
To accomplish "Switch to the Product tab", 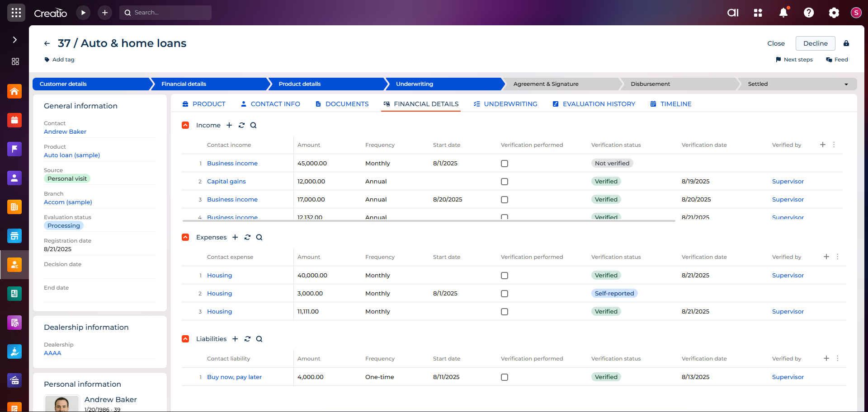I will pyautogui.click(x=204, y=104).
